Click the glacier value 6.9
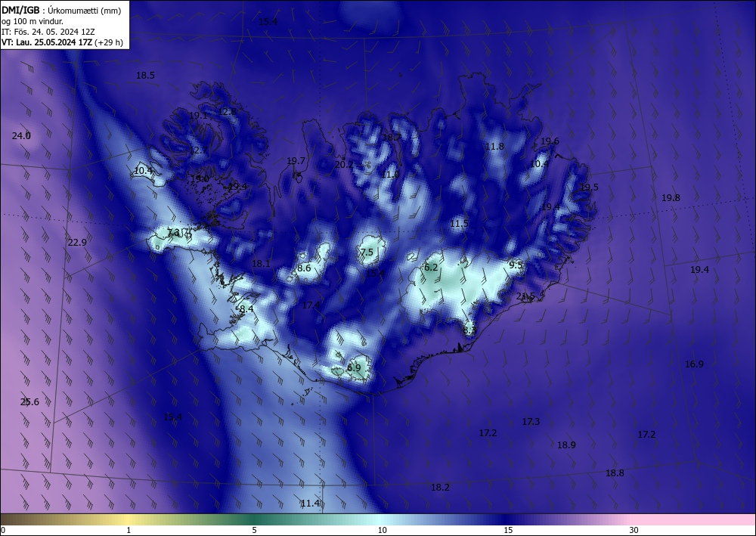This screenshot has width=756, height=536. click(x=354, y=367)
